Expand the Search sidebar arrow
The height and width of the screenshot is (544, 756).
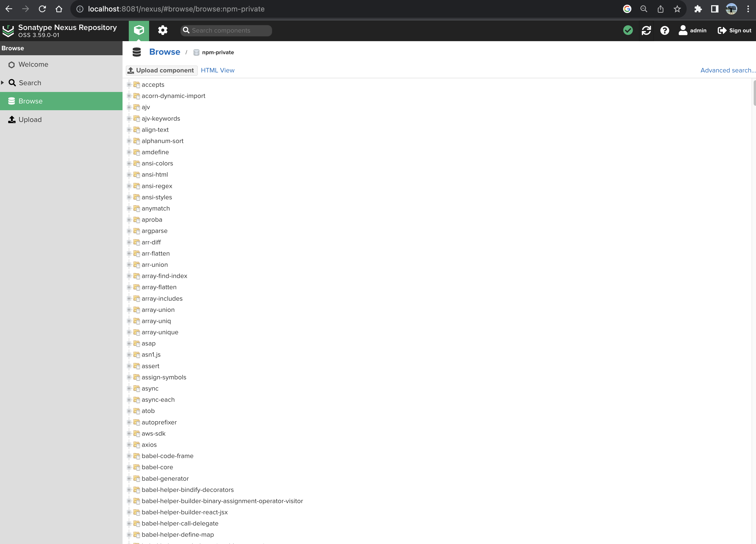[3, 83]
